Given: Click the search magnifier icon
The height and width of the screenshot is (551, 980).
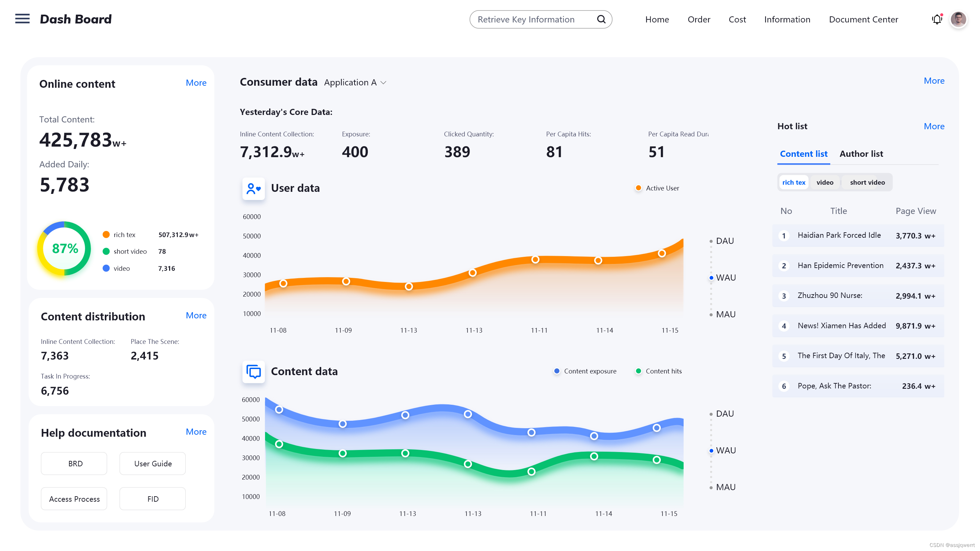Looking at the screenshot, I should click(x=601, y=19).
